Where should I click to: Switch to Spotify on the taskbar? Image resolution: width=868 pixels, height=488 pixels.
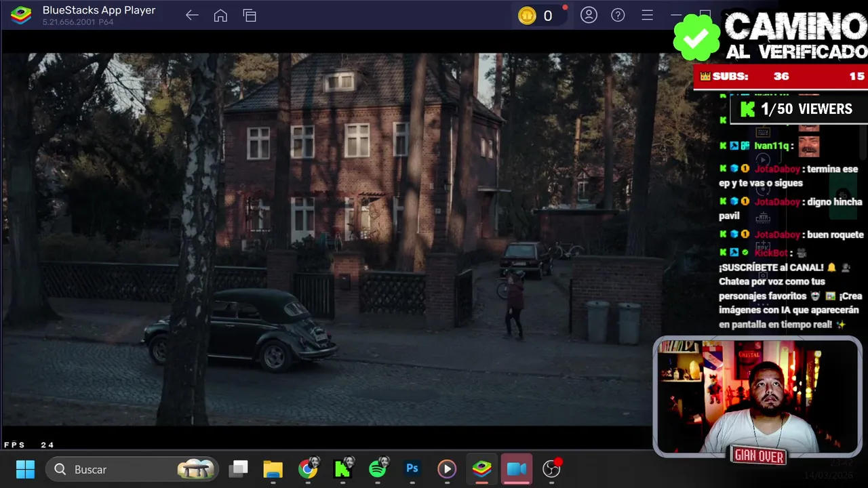(x=378, y=469)
